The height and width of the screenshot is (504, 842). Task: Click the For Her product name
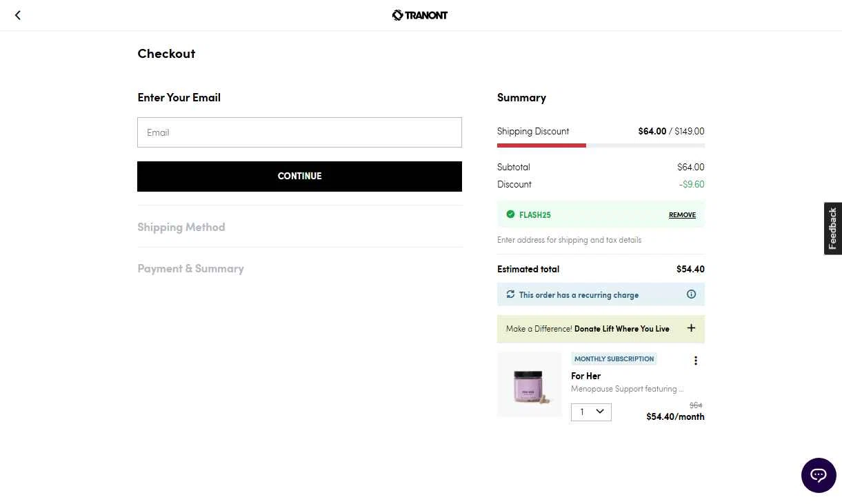coord(585,376)
